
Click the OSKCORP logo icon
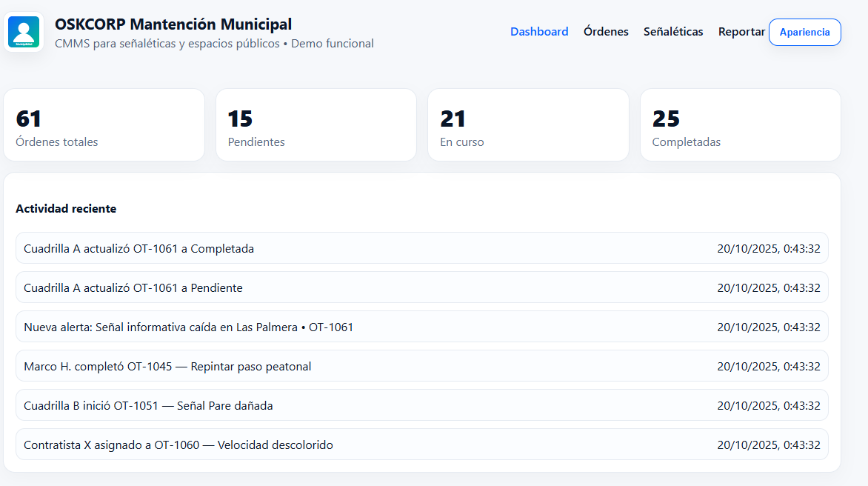point(24,33)
